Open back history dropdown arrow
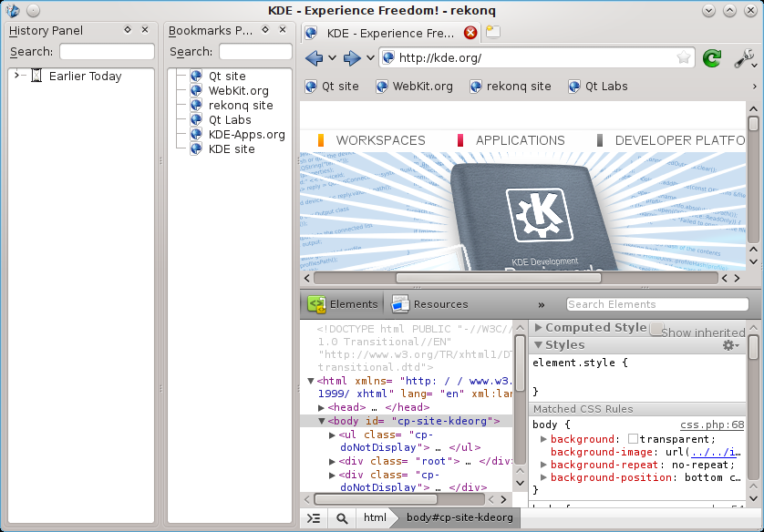This screenshot has width=764, height=532. (332, 58)
